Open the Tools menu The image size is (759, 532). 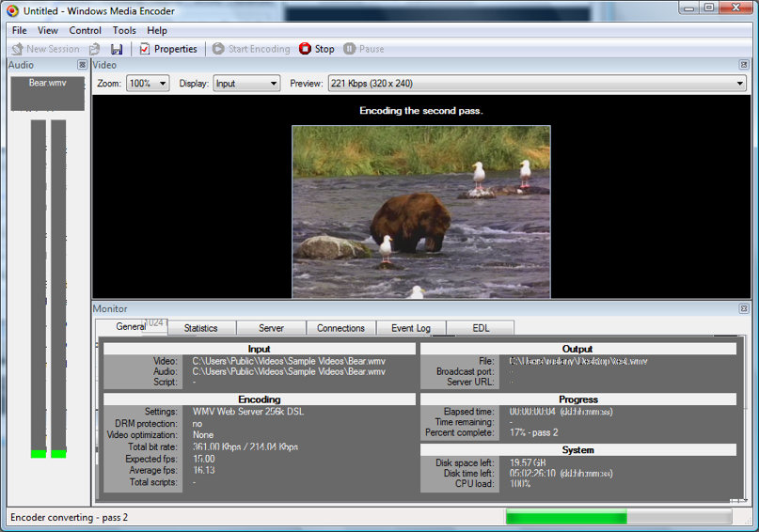pyautogui.click(x=124, y=30)
